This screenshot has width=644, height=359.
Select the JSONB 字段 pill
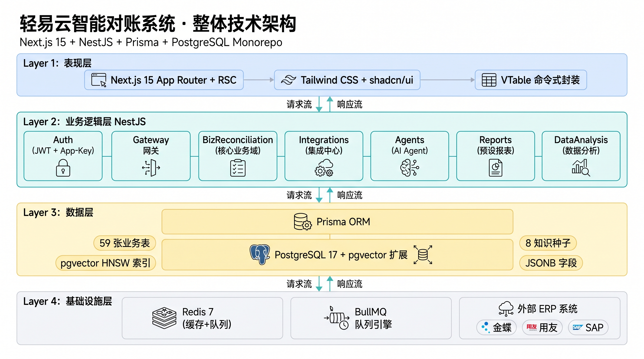coord(551,263)
